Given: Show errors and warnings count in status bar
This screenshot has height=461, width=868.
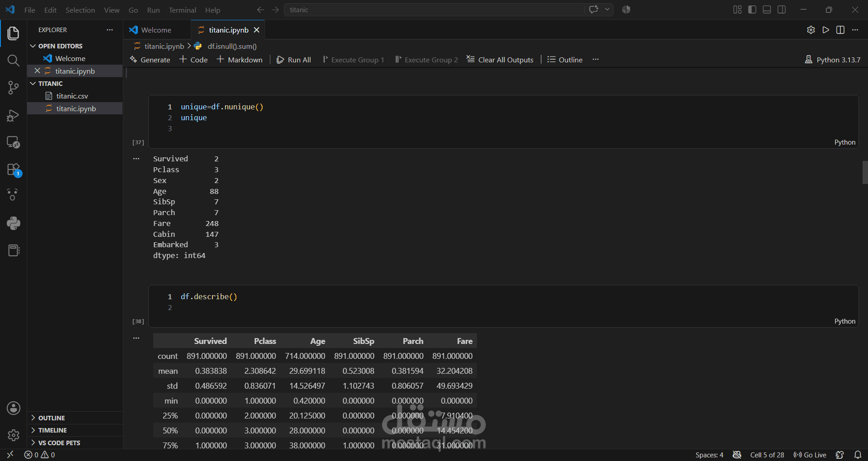Looking at the screenshot, I should click(40, 455).
